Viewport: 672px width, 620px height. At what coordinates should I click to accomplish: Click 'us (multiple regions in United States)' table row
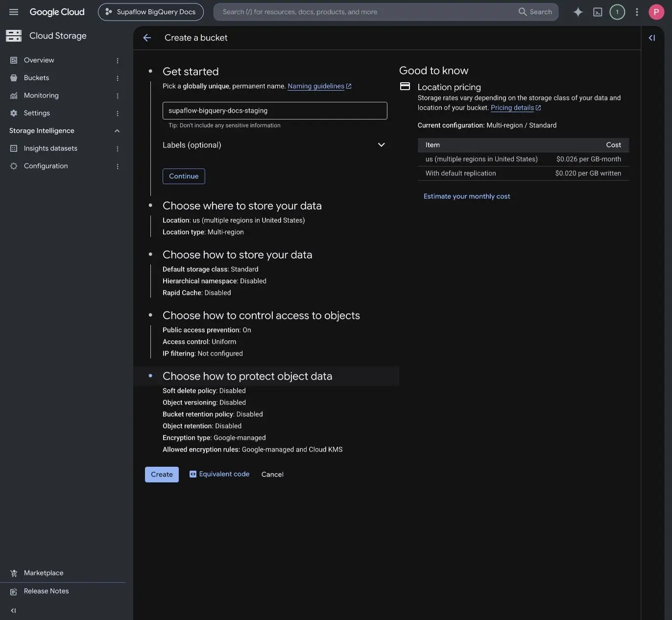pyautogui.click(x=523, y=159)
